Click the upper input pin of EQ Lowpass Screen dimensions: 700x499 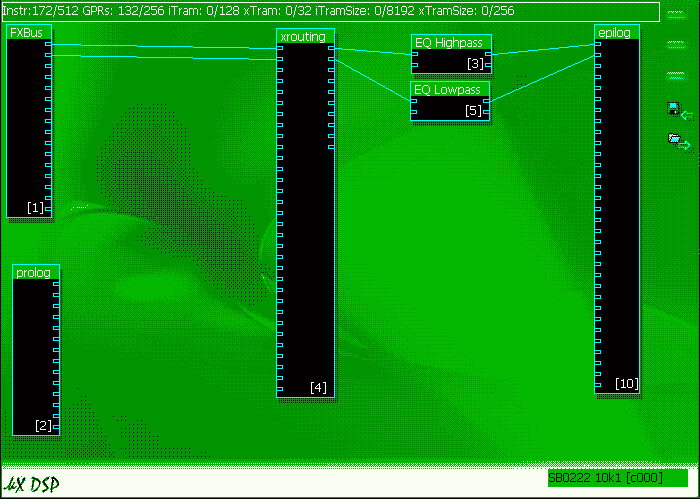tap(413, 101)
